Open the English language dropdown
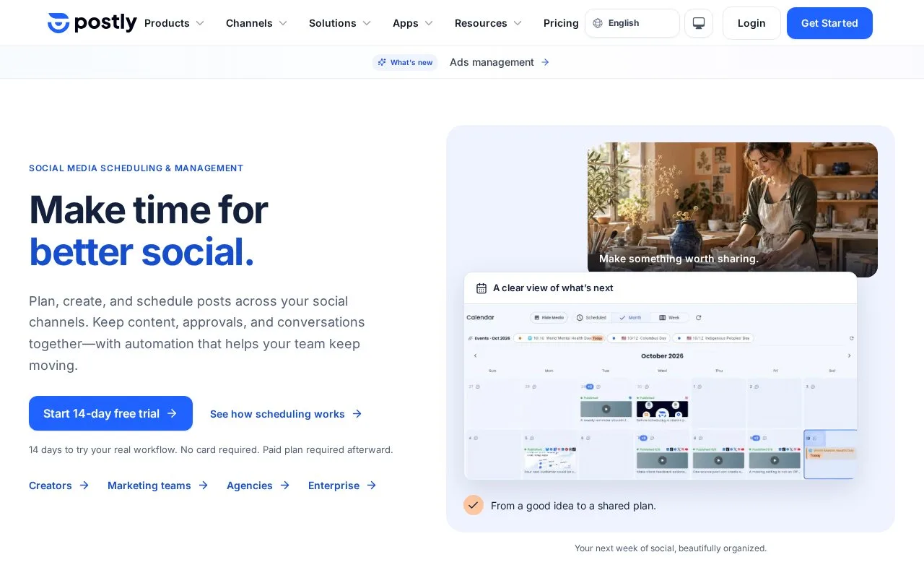The width and height of the screenshot is (924, 578). click(x=632, y=23)
